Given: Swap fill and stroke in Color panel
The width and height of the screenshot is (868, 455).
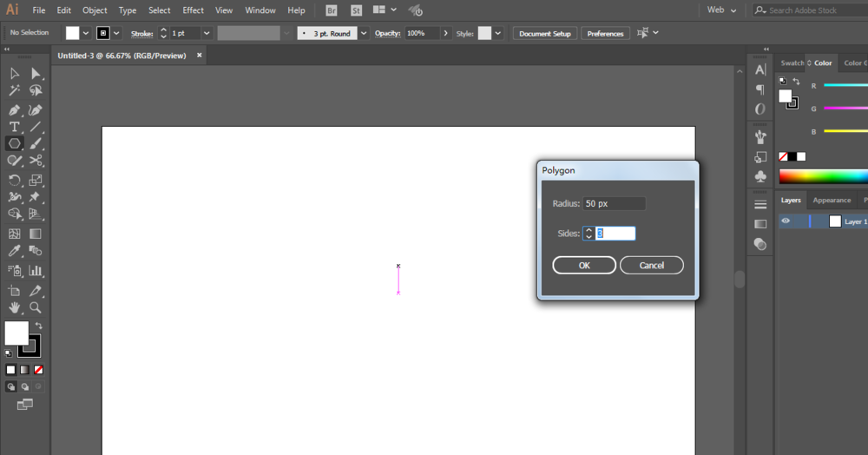Looking at the screenshot, I should click(796, 82).
